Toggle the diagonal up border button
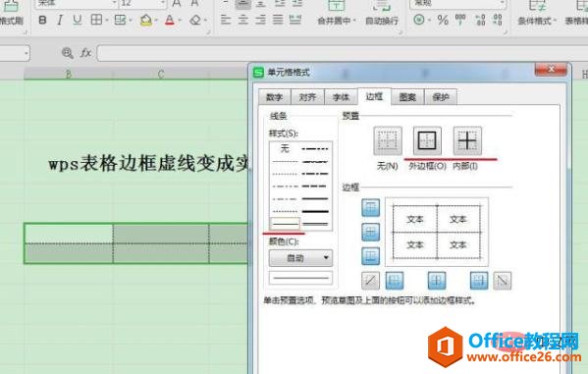Viewport: 588px width, 374px height. pos(370,281)
